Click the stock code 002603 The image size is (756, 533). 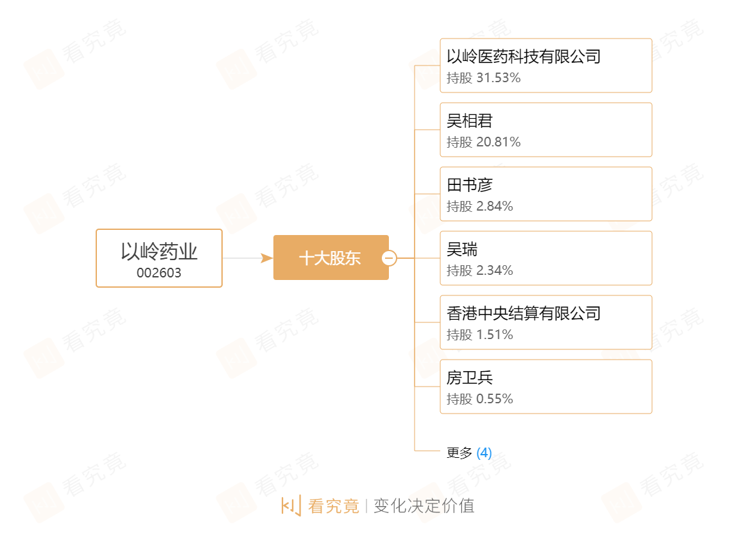click(159, 273)
